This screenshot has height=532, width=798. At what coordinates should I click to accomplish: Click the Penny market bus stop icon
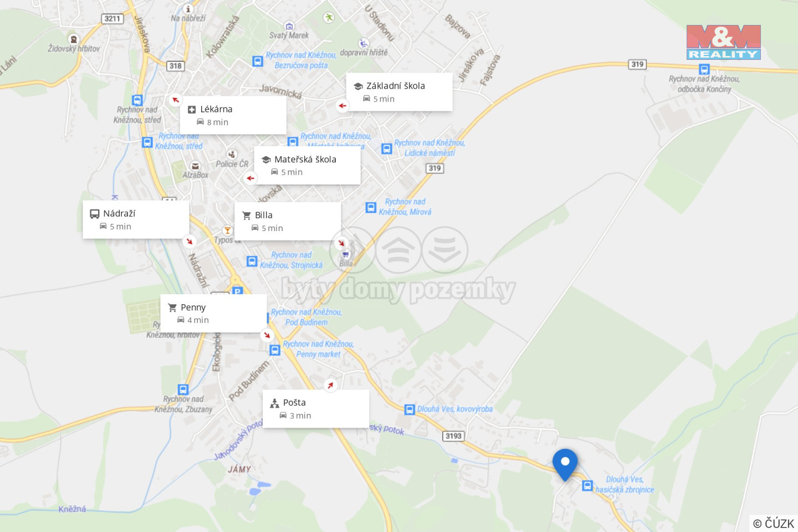[x=275, y=350]
